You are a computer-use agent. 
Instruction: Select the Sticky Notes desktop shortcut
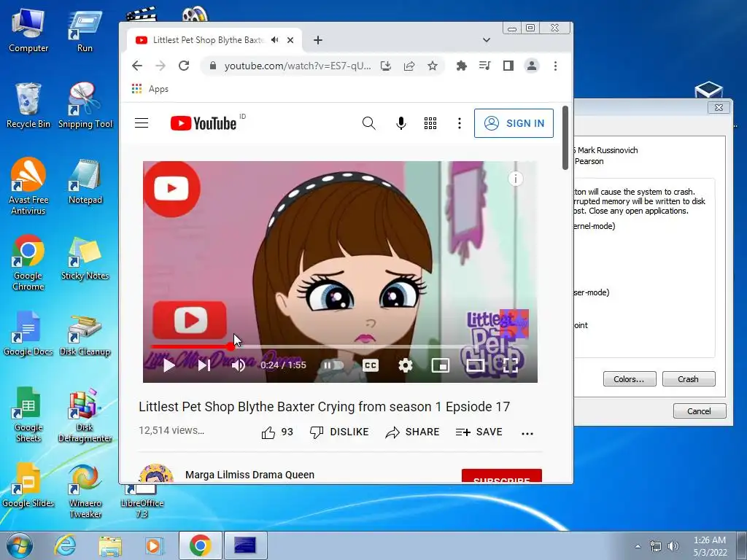tap(85, 258)
